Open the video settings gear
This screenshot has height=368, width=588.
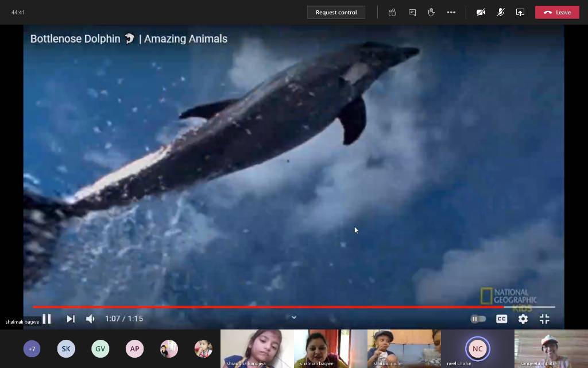523,319
